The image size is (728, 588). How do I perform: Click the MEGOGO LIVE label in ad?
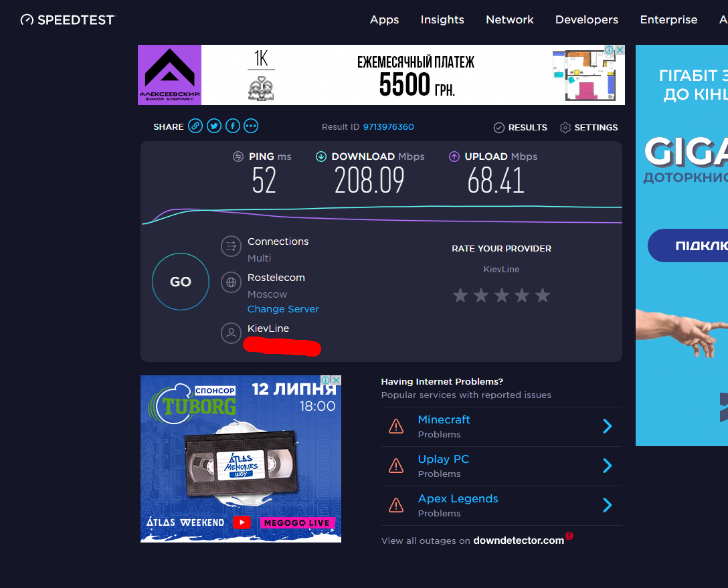297,523
